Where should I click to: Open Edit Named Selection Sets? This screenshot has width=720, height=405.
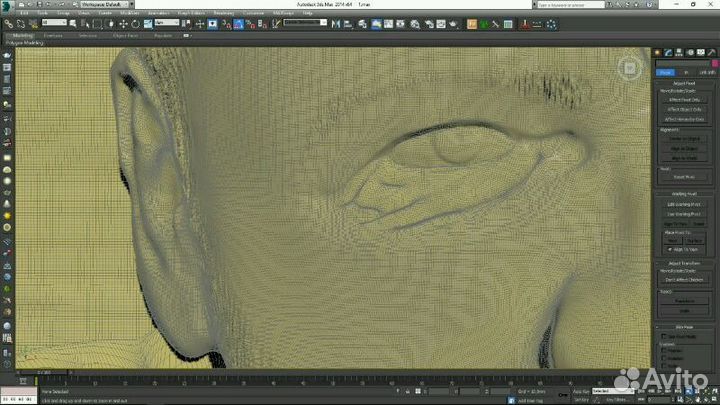coord(276,24)
